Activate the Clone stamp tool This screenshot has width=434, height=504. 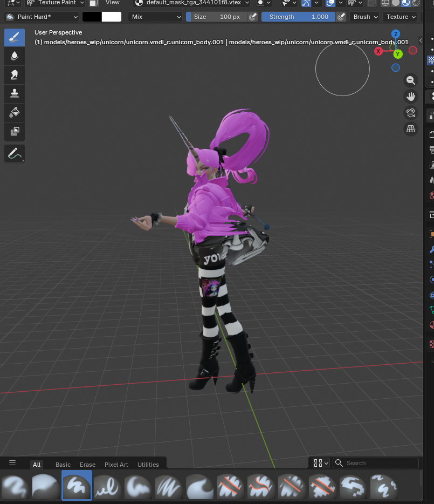[x=15, y=93]
